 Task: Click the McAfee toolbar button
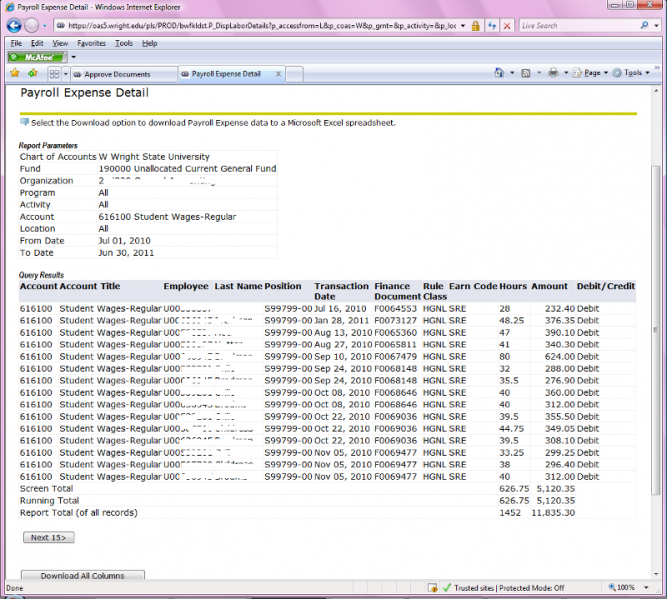click(37, 57)
